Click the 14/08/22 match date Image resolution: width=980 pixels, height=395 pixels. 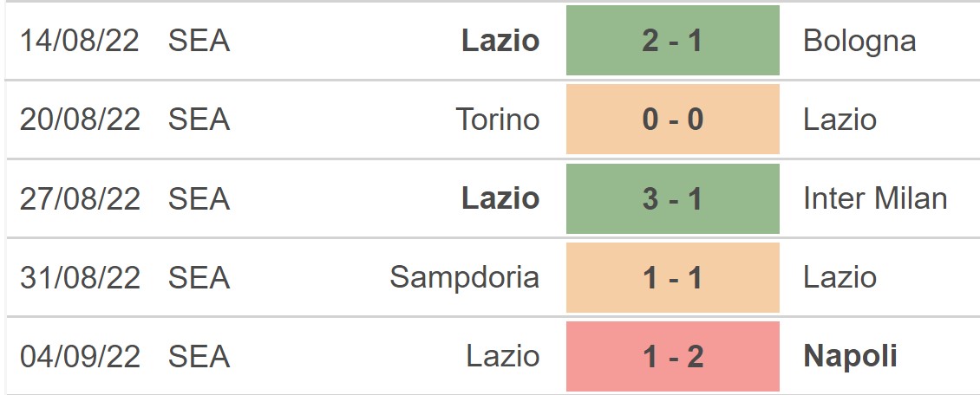point(80,41)
